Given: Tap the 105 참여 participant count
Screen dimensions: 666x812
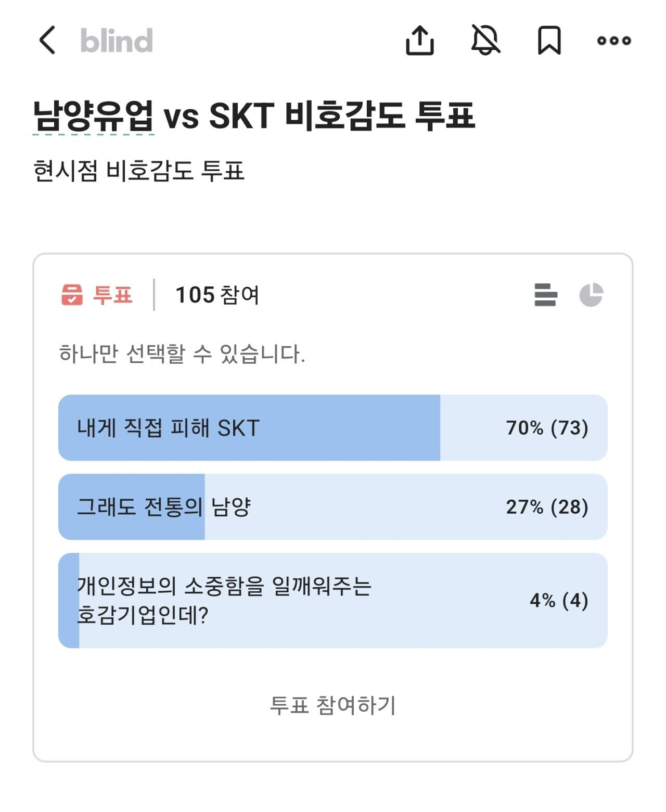Looking at the screenshot, I should (x=217, y=295).
